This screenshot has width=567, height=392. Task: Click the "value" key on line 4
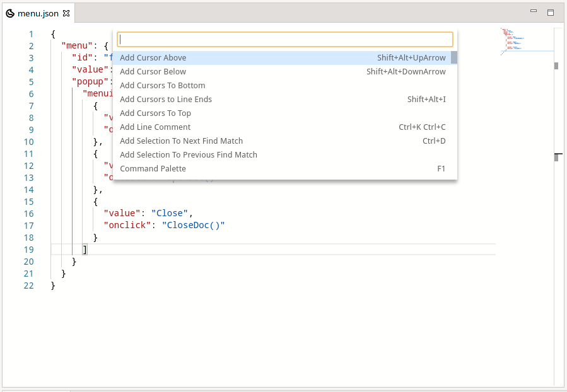click(x=90, y=70)
